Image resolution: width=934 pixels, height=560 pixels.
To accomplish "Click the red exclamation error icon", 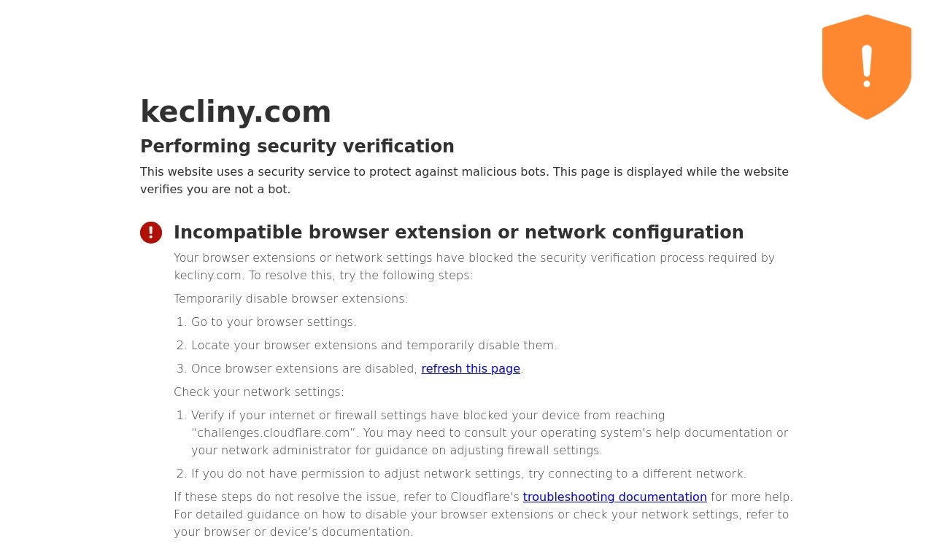I will coord(151,233).
